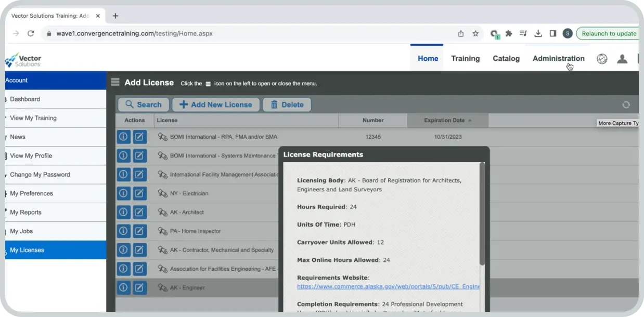644x317 pixels.
Task: Open info for BOMI International - RPA license
Action: [123, 137]
